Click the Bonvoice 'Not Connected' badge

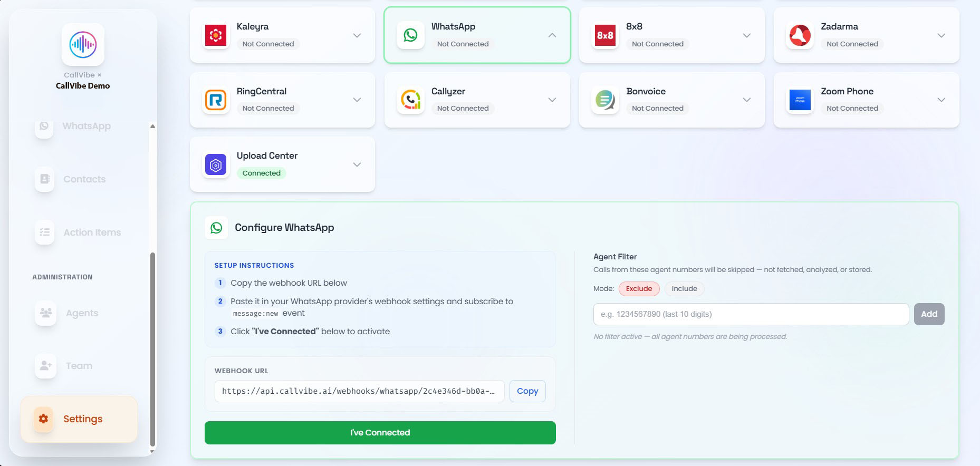tap(658, 109)
